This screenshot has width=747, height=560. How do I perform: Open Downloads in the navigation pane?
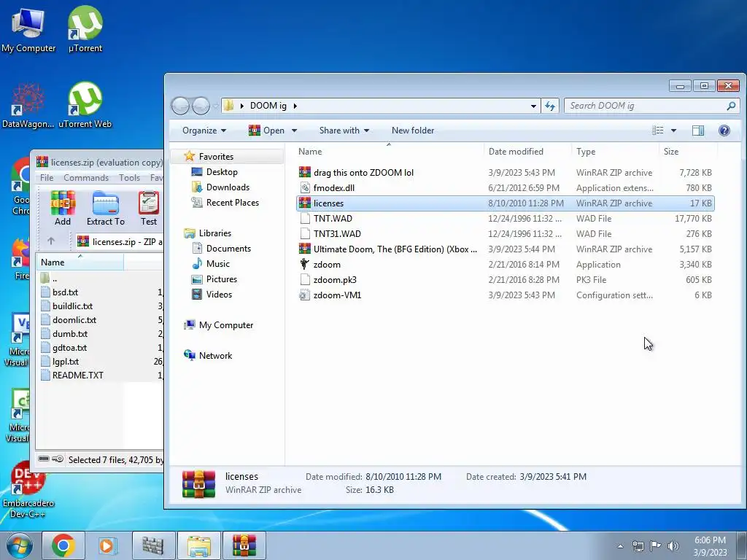[228, 187]
